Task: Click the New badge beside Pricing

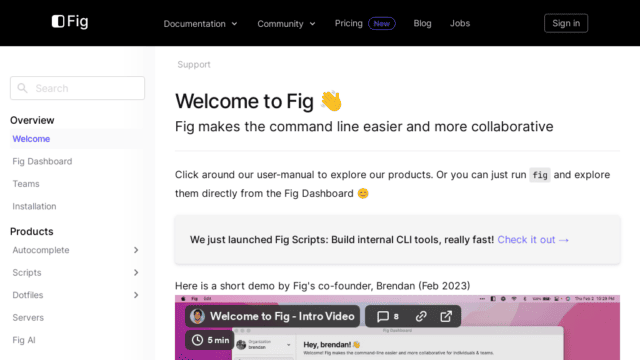Action: click(382, 24)
